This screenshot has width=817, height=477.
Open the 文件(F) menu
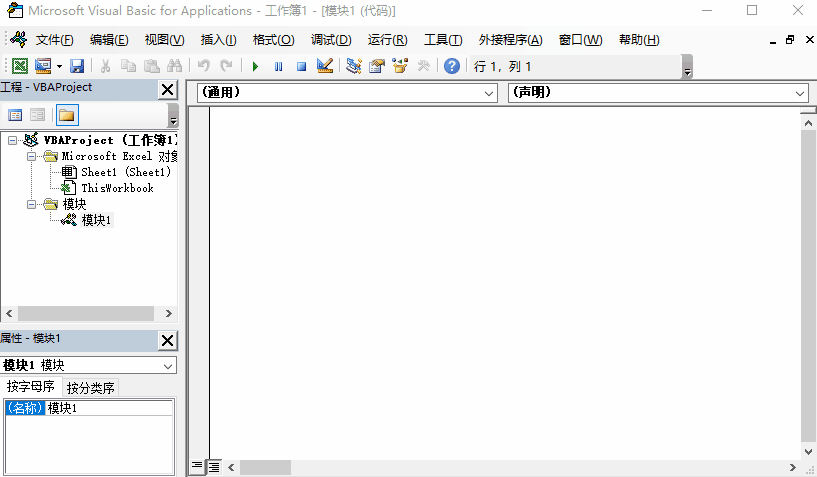pos(55,40)
